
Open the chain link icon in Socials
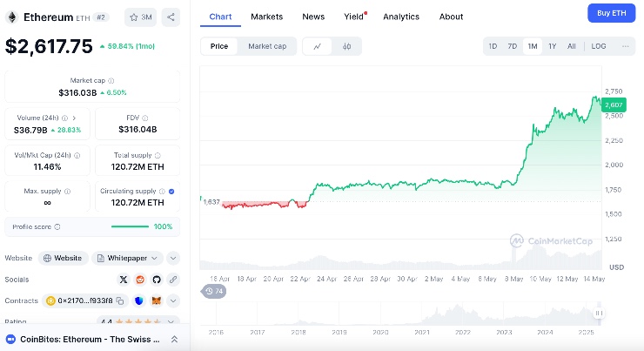coord(173,280)
